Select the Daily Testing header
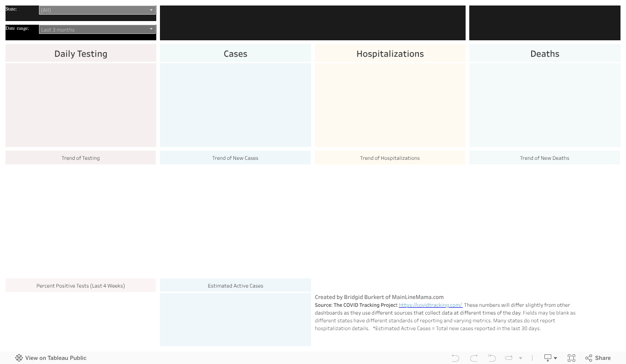 81,54
